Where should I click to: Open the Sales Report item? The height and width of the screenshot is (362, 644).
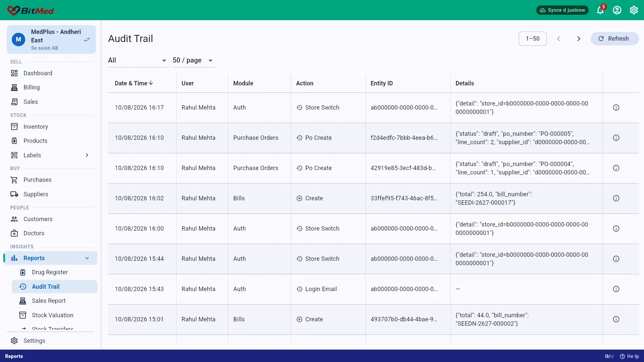[54, 301]
